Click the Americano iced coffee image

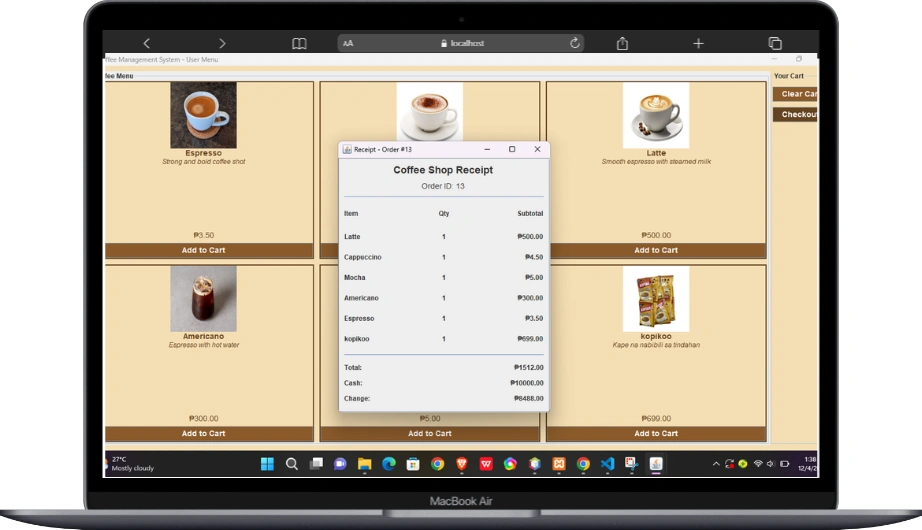pyautogui.click(x=203, y=299)
